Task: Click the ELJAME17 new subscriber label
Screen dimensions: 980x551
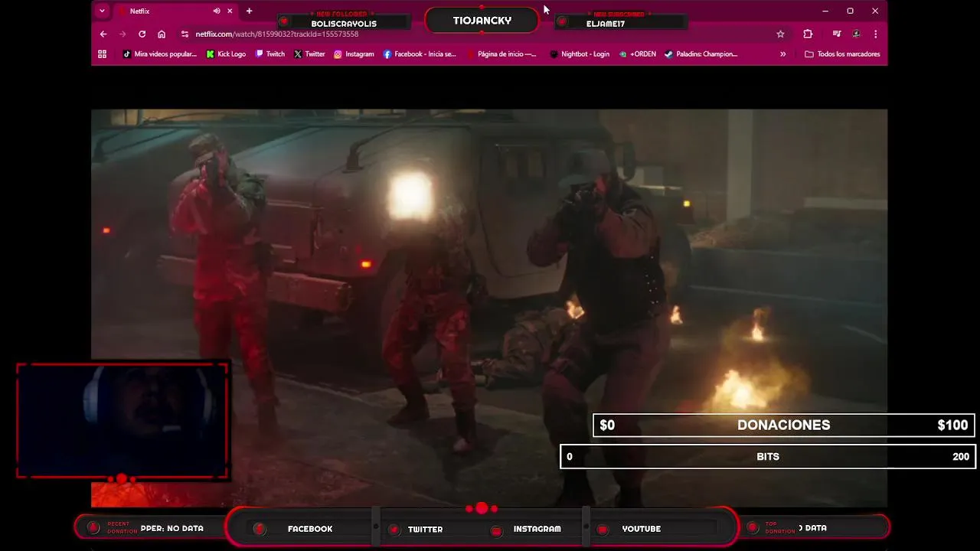Action: [x=606, y=24]
